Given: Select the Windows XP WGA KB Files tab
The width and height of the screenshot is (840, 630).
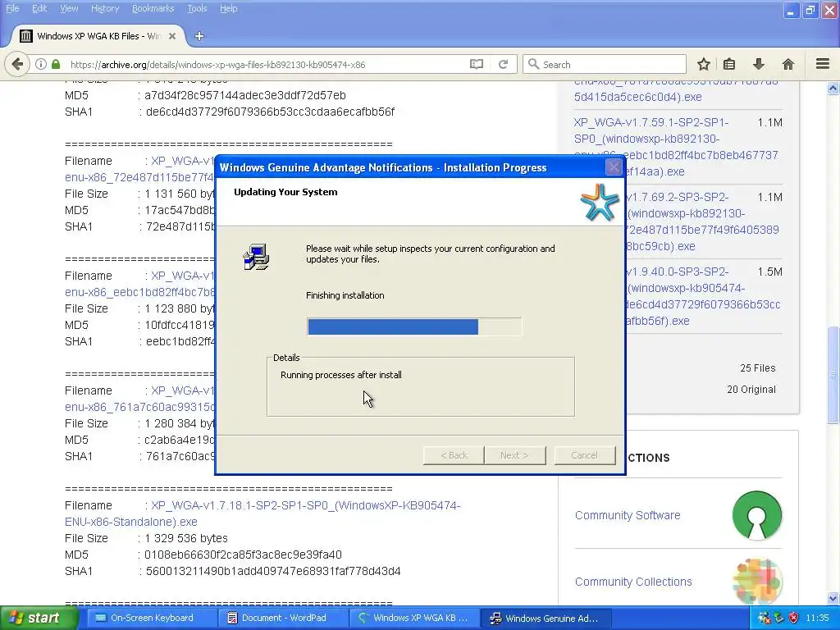Looking at the screenshot, I should pos(99,36).
